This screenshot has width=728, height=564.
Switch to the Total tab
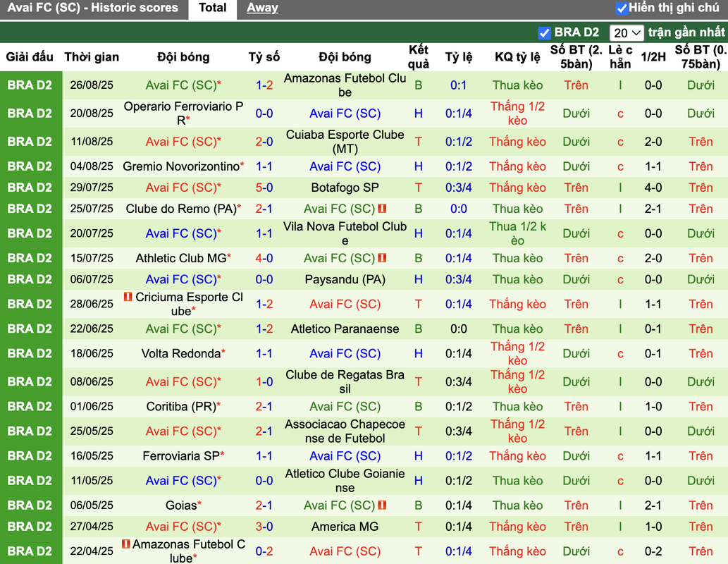(212, 8)
